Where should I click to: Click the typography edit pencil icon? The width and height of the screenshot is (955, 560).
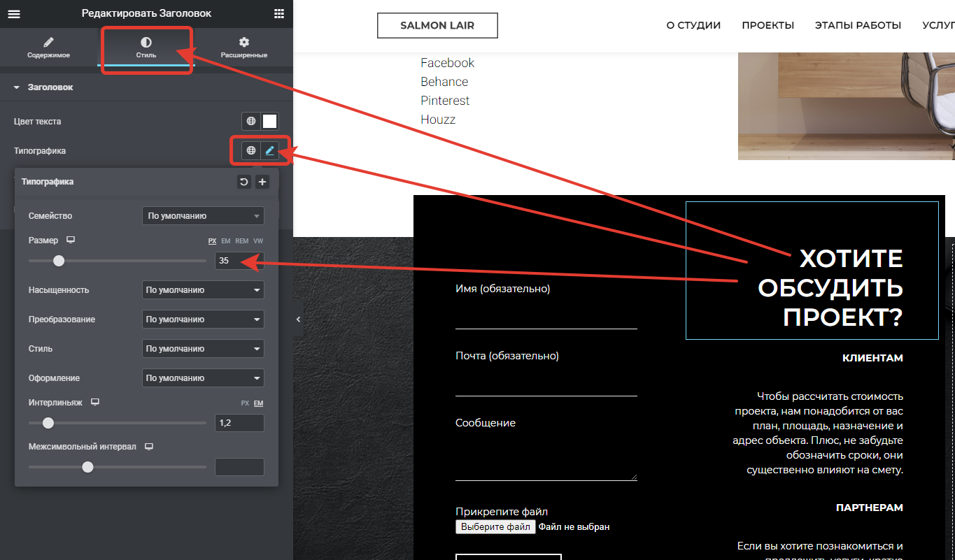point(269,150)
